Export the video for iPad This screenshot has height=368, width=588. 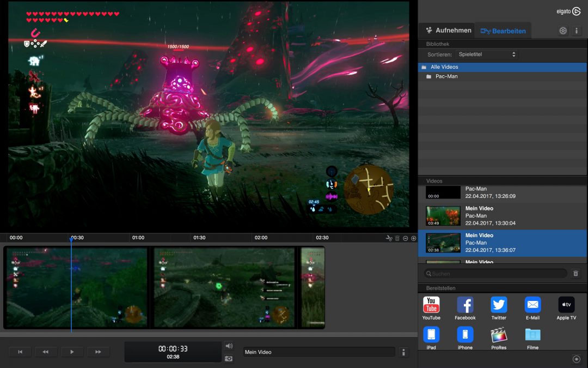point(431,338)
